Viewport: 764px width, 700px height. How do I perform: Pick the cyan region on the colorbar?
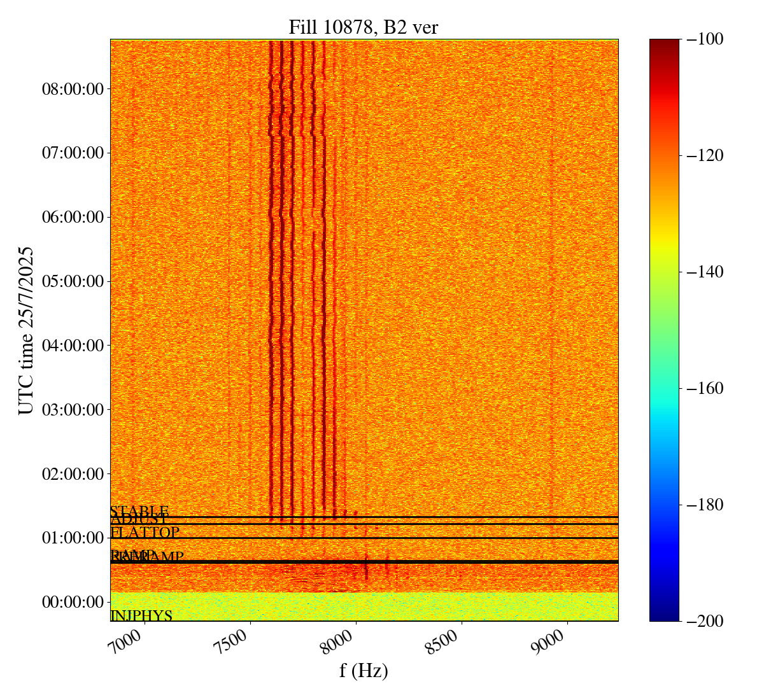pyautogui.click(x=664, y=414)
